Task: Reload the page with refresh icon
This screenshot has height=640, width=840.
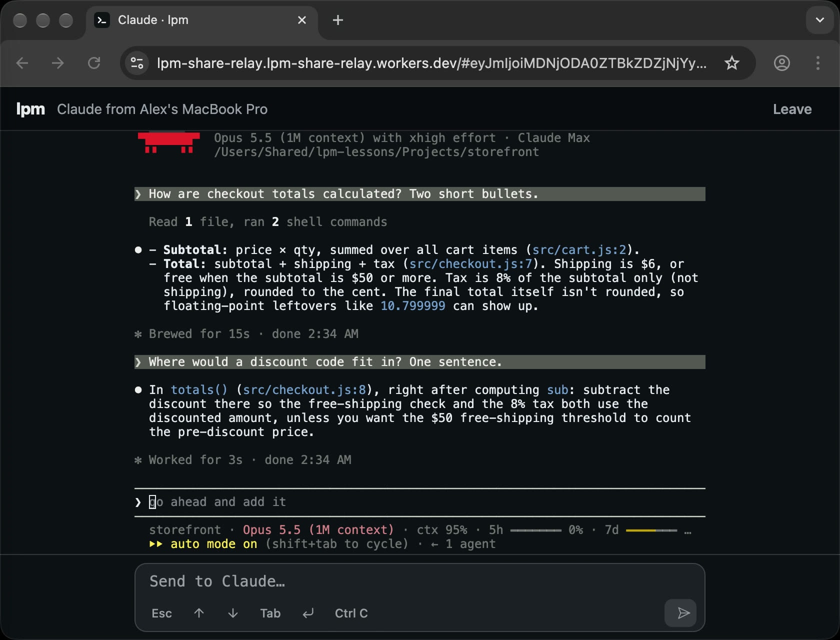Action: pyautogui.click(x=94, y=63)
